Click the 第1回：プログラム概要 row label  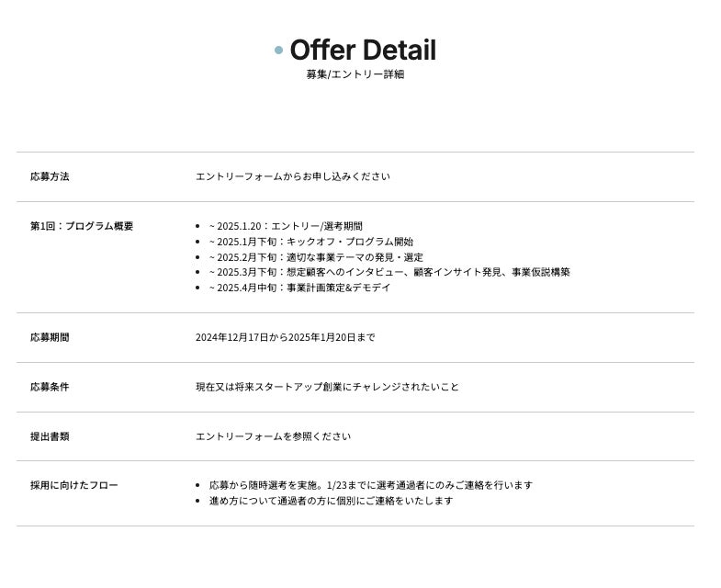coord(82,226)
